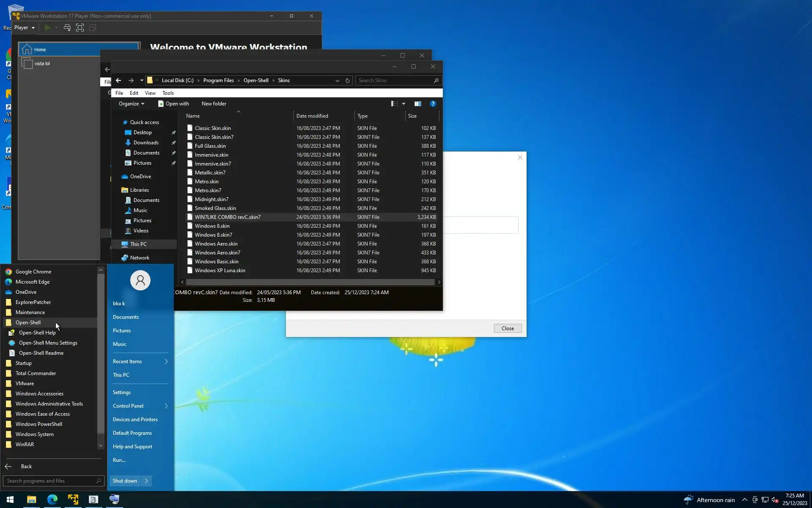
Task: Open the Tools menu in Explorer
Action: (x=168, y=93)
